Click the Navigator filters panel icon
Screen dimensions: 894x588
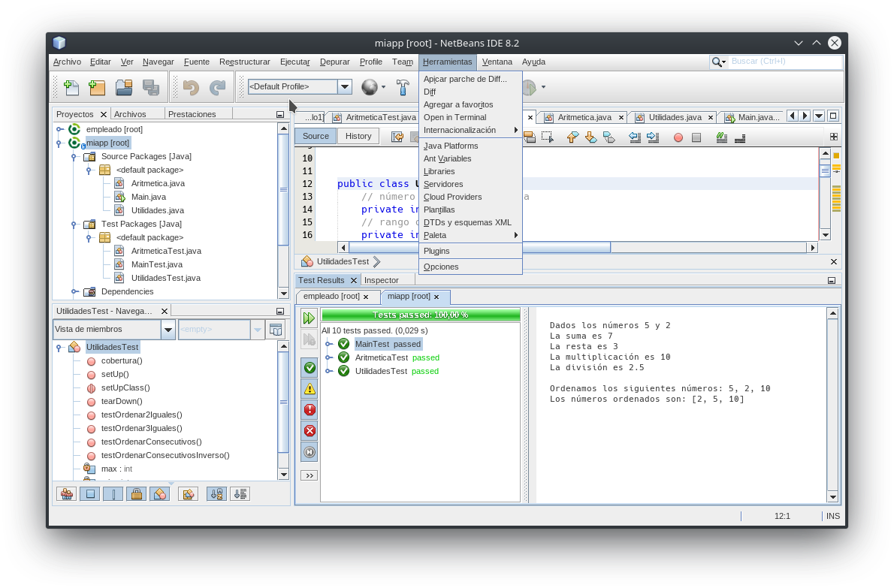[x=276, y=330]
